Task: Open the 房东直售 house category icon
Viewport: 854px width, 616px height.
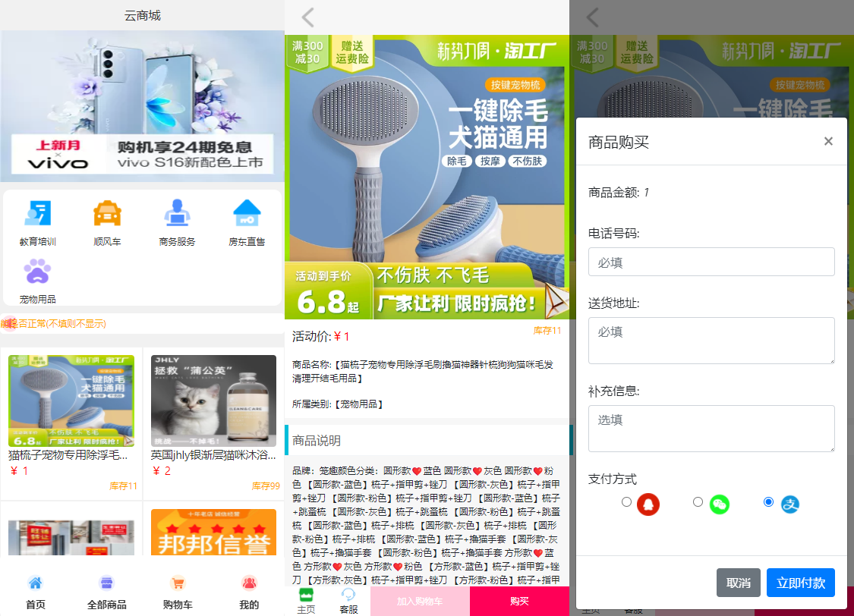Action: tap(247, 213)
